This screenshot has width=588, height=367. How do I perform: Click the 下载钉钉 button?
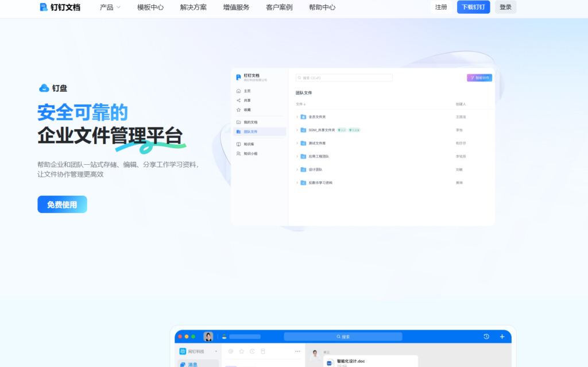[473, 7]
